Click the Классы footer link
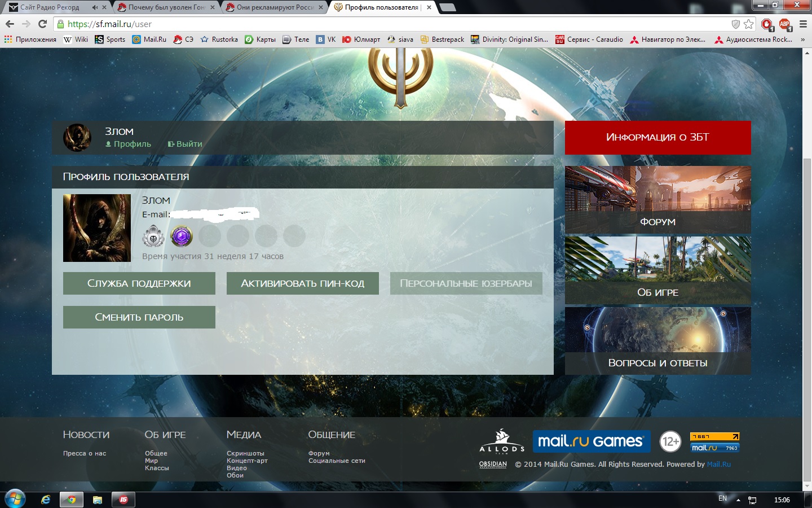Viewport: 812px width, 508px height. [157, 468]
